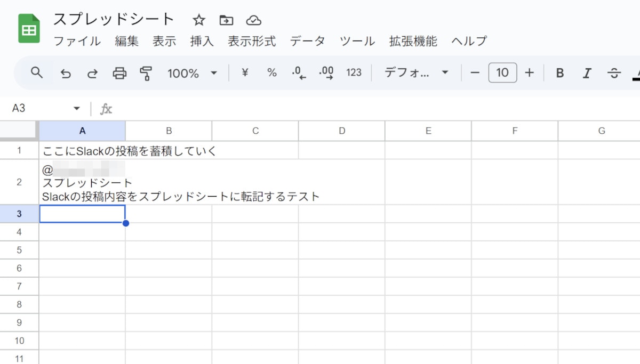
Task: Open the name box dropdown arrow
Action: [x=77, y=109]
